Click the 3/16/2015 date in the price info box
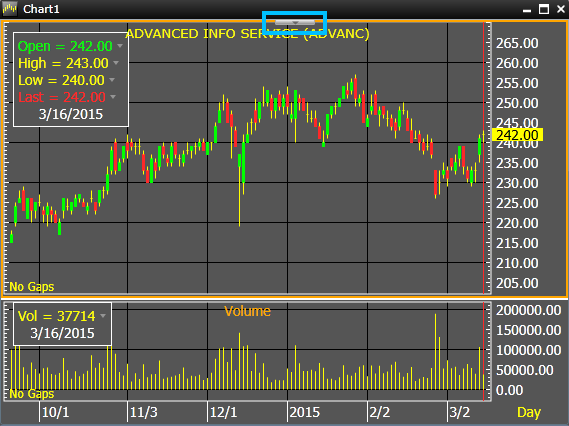Viewport: 569px width, 426px height. tap(71, 114)
